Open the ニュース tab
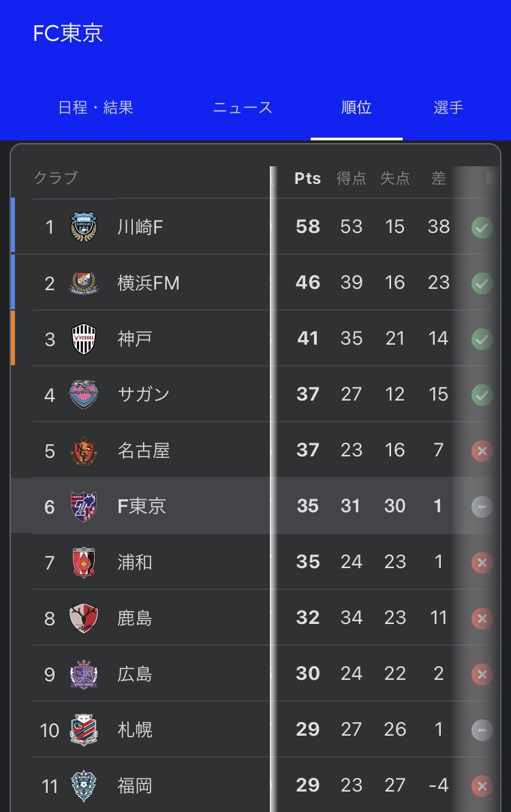Image resolution: width=511 pixels, height=812 pixels. (243, 108)
